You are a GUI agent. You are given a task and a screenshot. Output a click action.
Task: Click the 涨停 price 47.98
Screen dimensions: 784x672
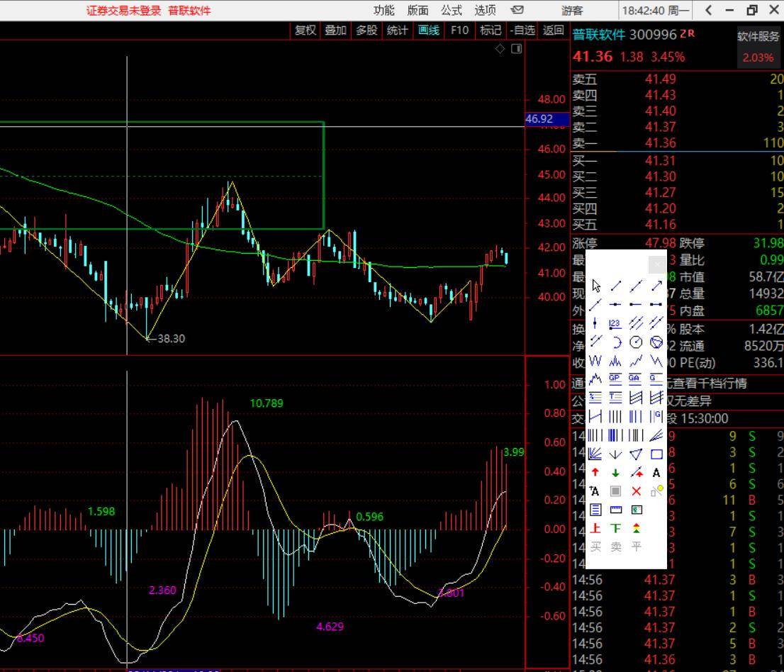coord(660,243)
